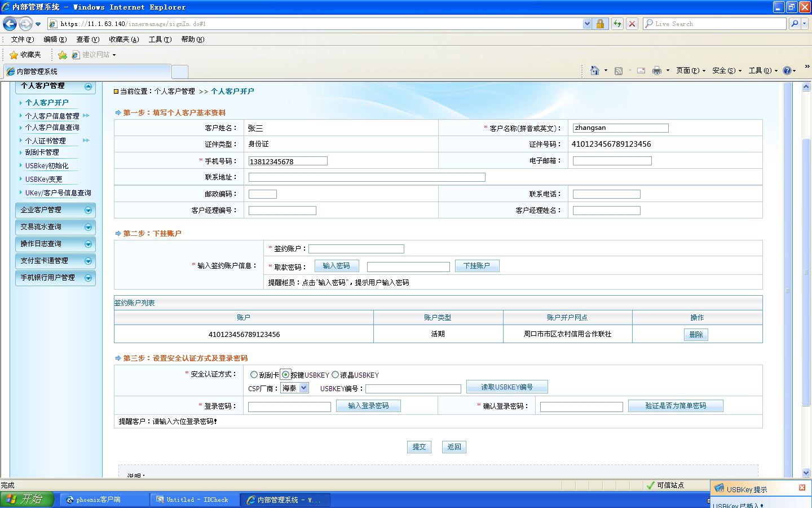Click the browser Back arrow button
Image resolution: width=812 pixels, height=508 pixels.
tap(10, 24)
